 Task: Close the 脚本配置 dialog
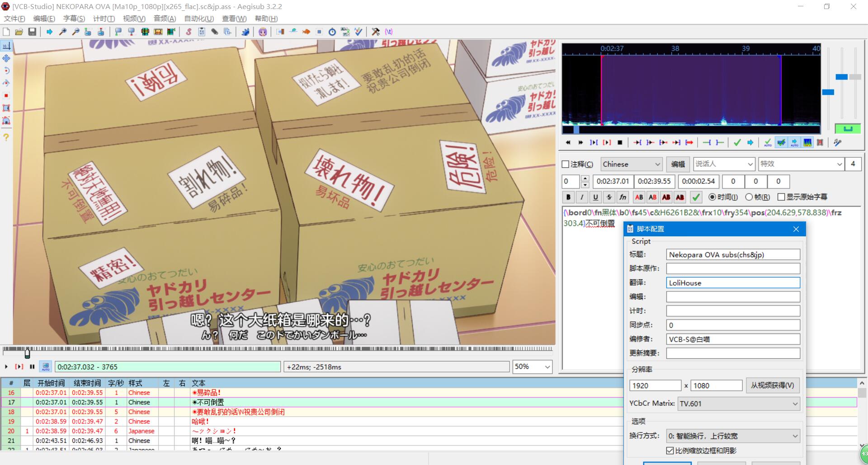point(796,229)
